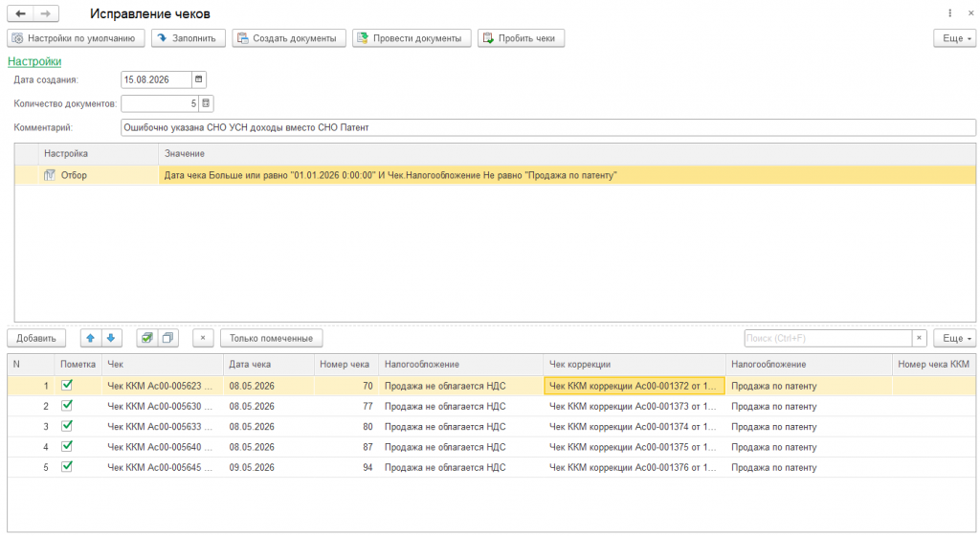Image resolution: width=980 pixels, height=536 pixels.
Task: Click the Пометка column header
Action: pyautogui.click(x=78, y=365)
